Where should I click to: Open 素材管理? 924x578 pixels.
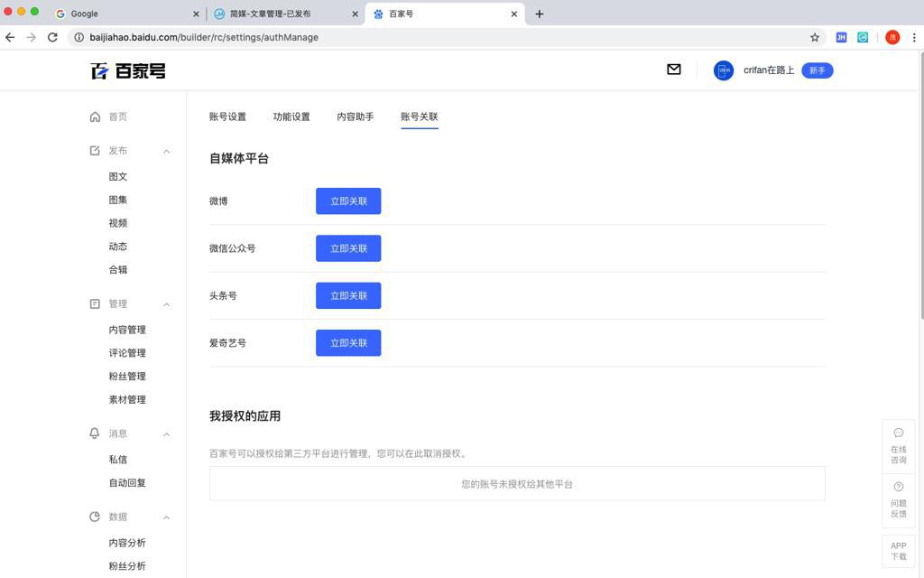(x=127, y=399)
